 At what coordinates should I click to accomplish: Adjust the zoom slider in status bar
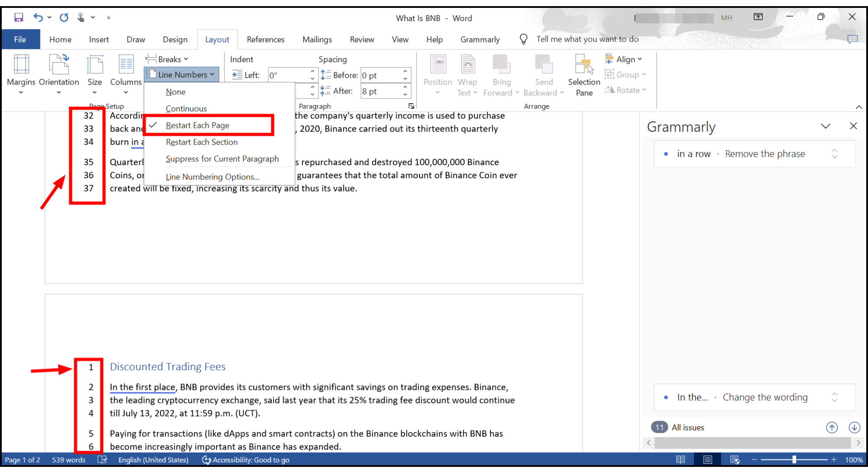pyautogui.click(x=794, y=459)
